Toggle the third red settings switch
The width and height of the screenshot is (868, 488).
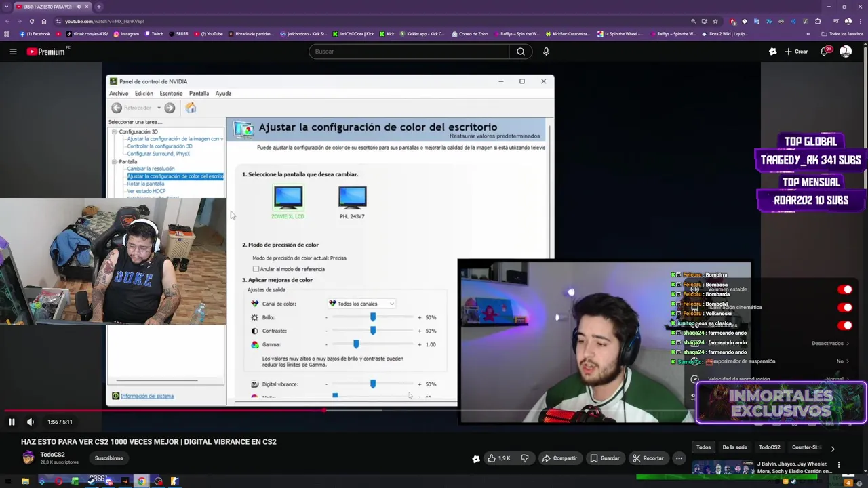pos(844,325)
